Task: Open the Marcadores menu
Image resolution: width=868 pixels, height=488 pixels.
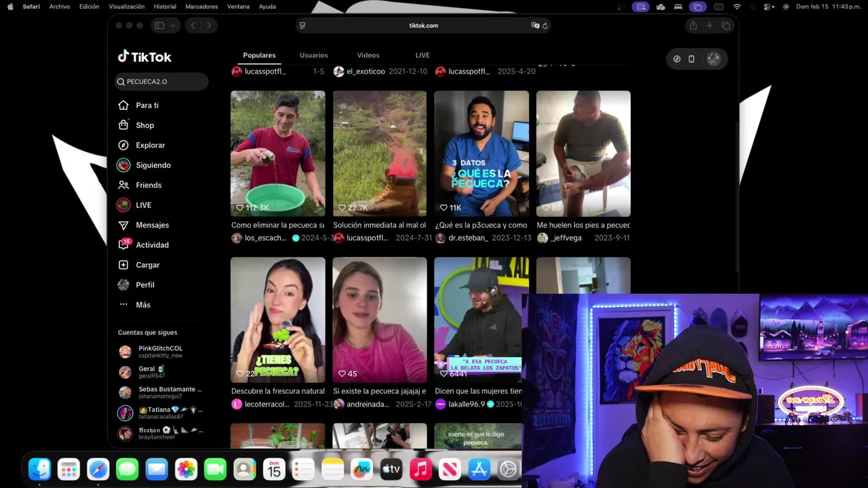Action: tap(201, 7)
